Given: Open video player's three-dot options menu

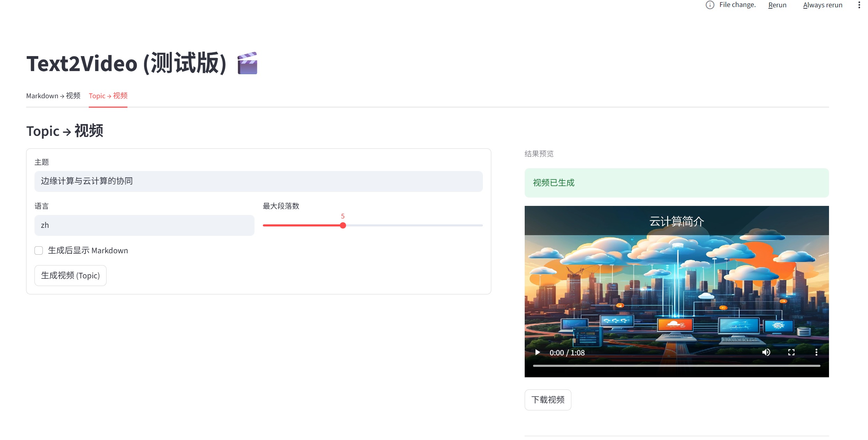Looking at the screenshot, I should (816, 352).
